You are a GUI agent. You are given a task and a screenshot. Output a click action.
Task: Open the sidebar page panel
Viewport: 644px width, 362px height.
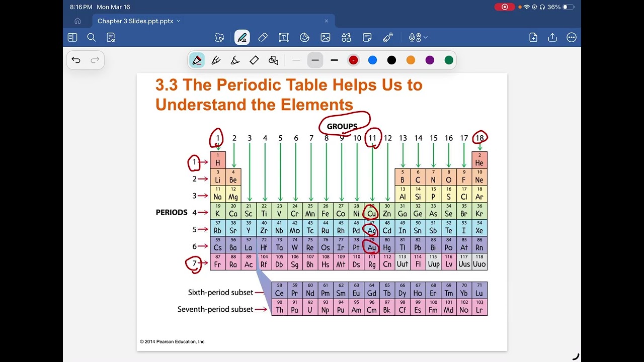[x=72, y=37]
